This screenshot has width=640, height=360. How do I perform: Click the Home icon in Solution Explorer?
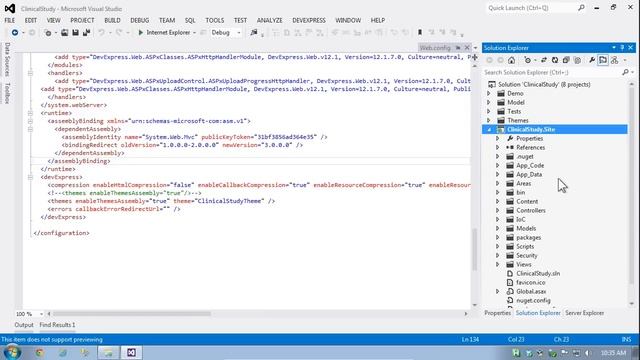coord(511,60)
